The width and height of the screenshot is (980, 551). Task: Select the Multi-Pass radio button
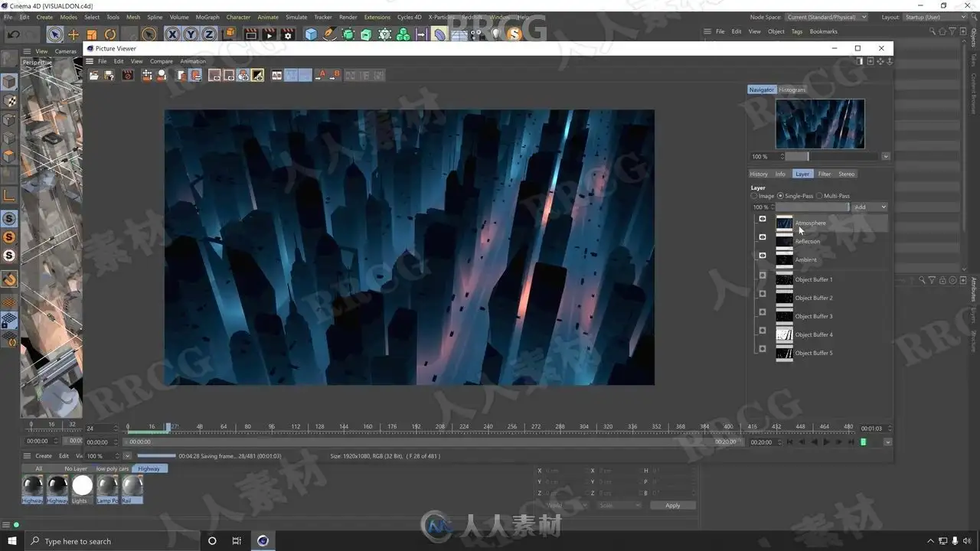819,196
